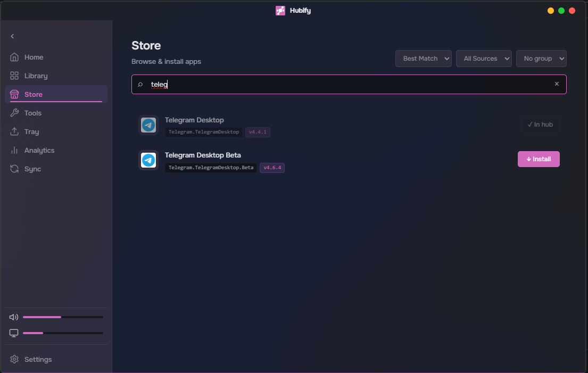The width and height of the screenshot is (588, 373).
Task: Open the All Sources filter dropdown
Action: tap(484, 59)
